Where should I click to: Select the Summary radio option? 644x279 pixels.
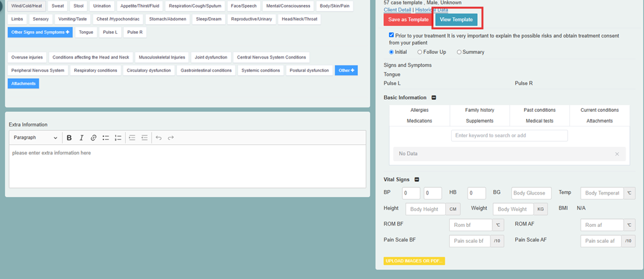pos(459,52)
